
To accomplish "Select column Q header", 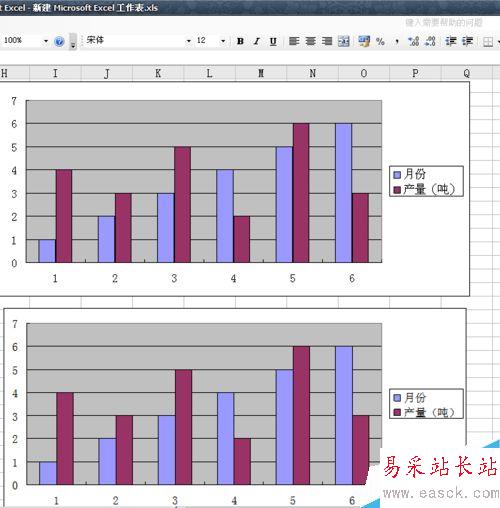I will pos(467,73).
